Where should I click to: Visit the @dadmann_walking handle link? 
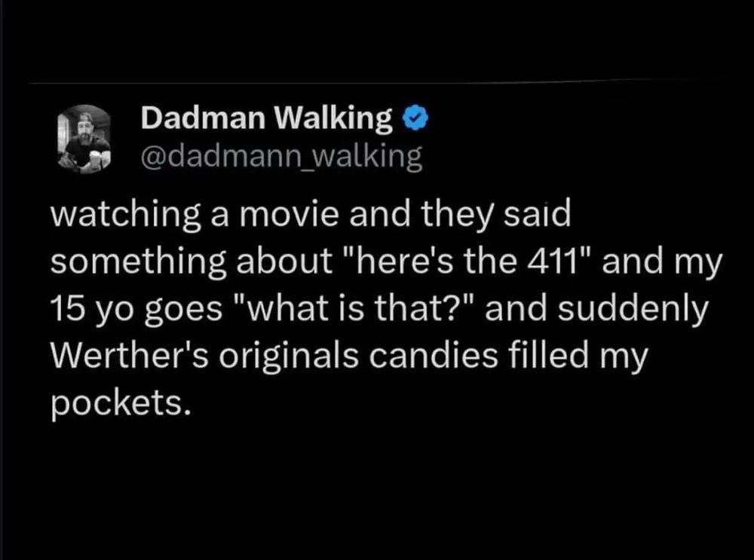[282, 158]
